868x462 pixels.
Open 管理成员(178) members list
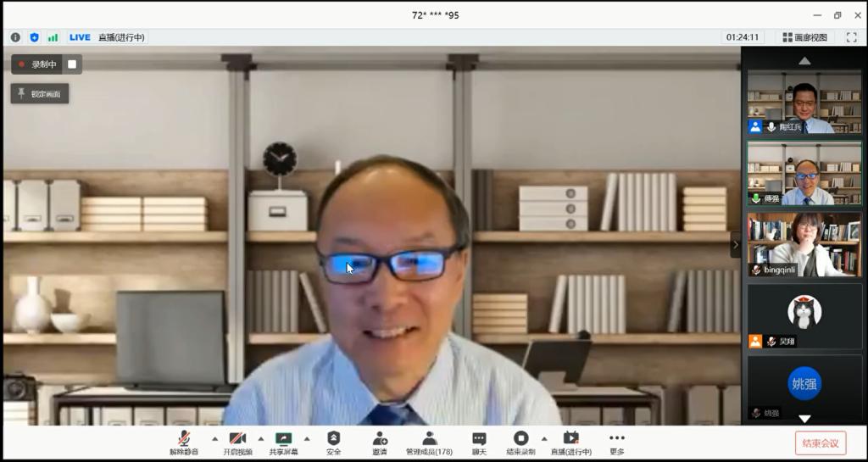click(x=429, y=443)
